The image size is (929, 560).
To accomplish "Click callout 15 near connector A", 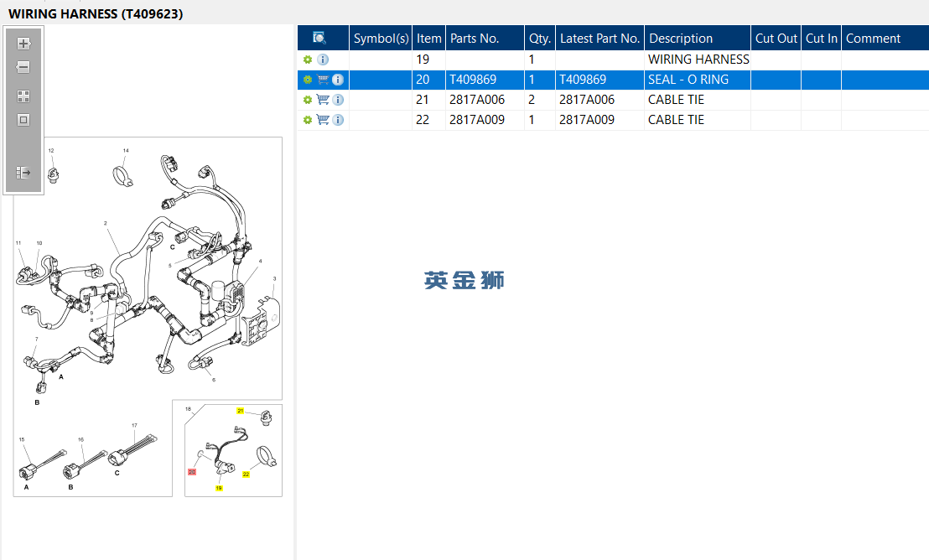I will coord(22,440).
